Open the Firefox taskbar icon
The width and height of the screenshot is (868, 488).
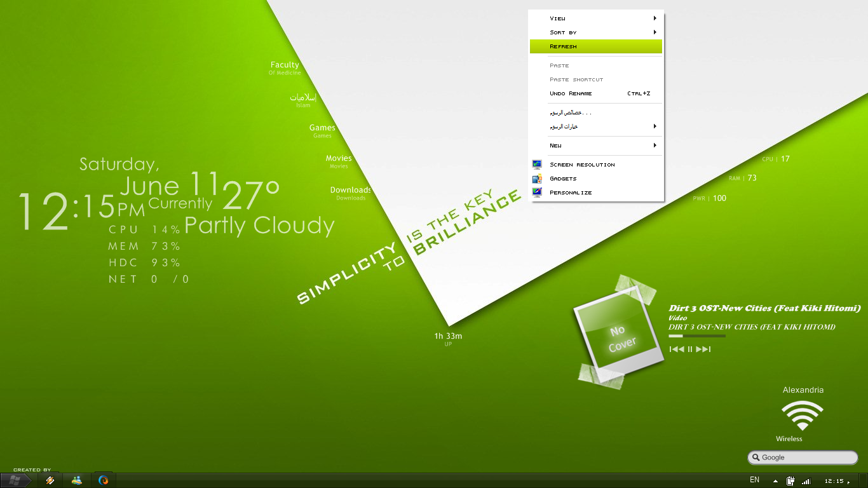pos(104,480)
